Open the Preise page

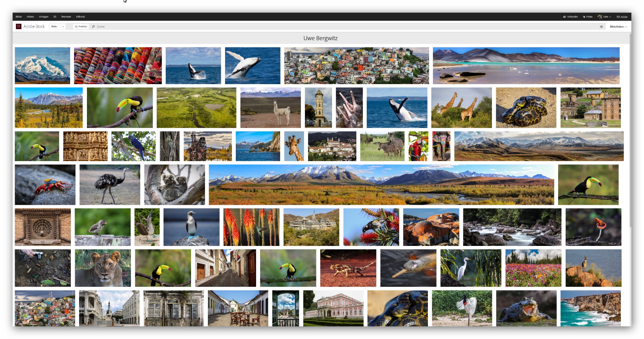(x=589, y=16)
